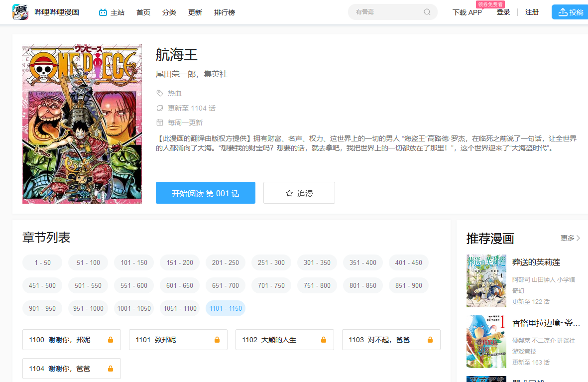Open chapter 1100 谢谢你，邦妮
This screenshot has width=588, height=382.
[72, 340]
